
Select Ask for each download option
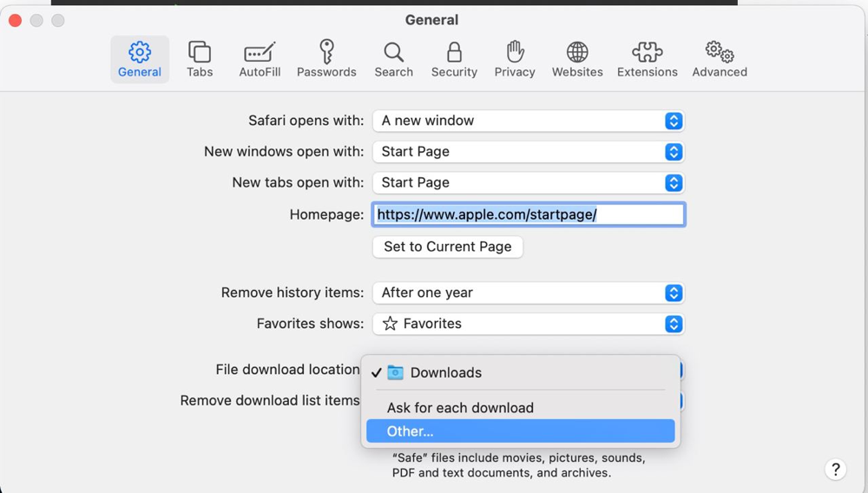[x=460, y=408]
